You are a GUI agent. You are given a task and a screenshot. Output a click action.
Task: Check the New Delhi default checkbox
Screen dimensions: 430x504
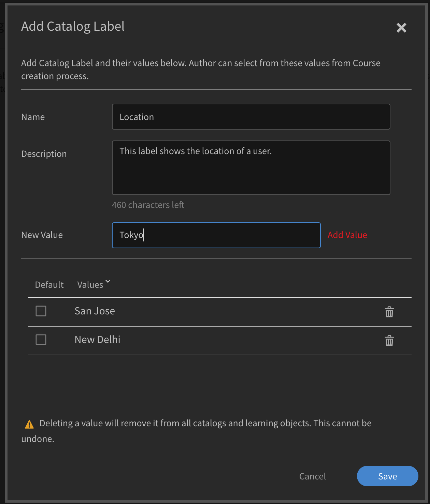[x=41, y=340]
